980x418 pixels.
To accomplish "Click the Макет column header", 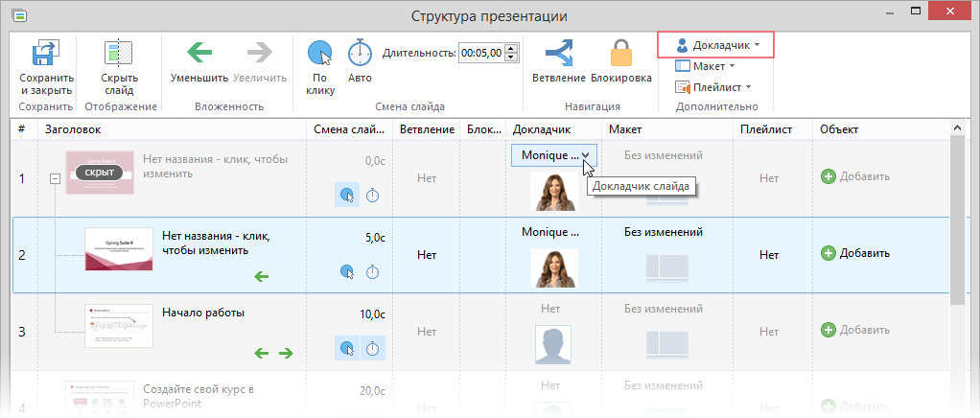I will click(667, 129).
